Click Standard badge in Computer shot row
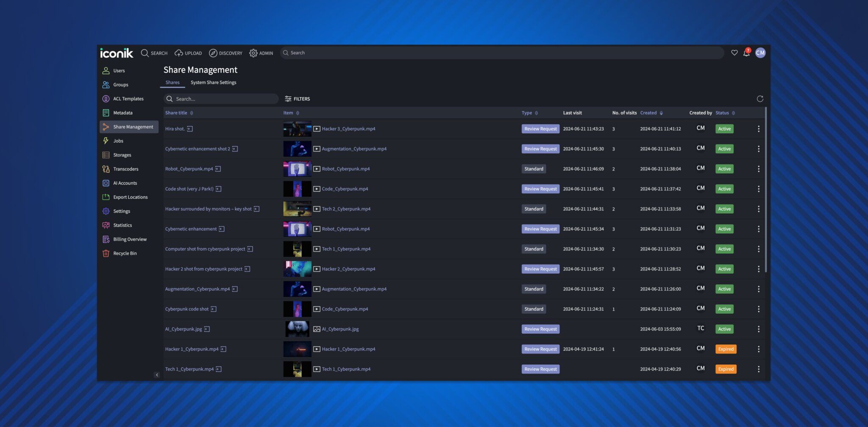Viewport: 868px width, 427px height. coord(534,249)
